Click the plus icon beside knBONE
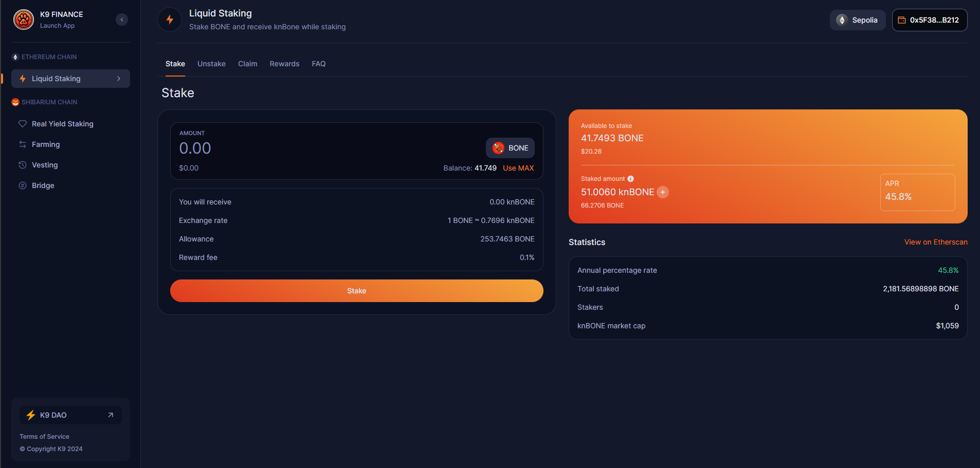980x468 pixels. 663,192
